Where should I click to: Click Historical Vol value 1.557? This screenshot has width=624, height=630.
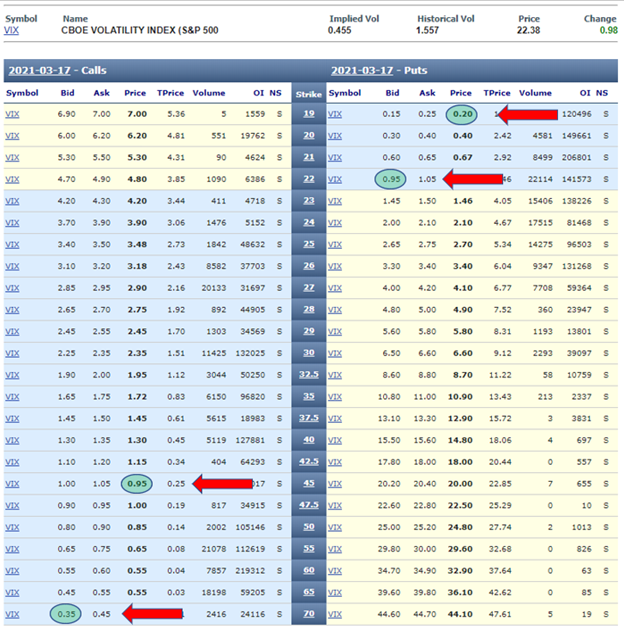click(x=427, y=31)
